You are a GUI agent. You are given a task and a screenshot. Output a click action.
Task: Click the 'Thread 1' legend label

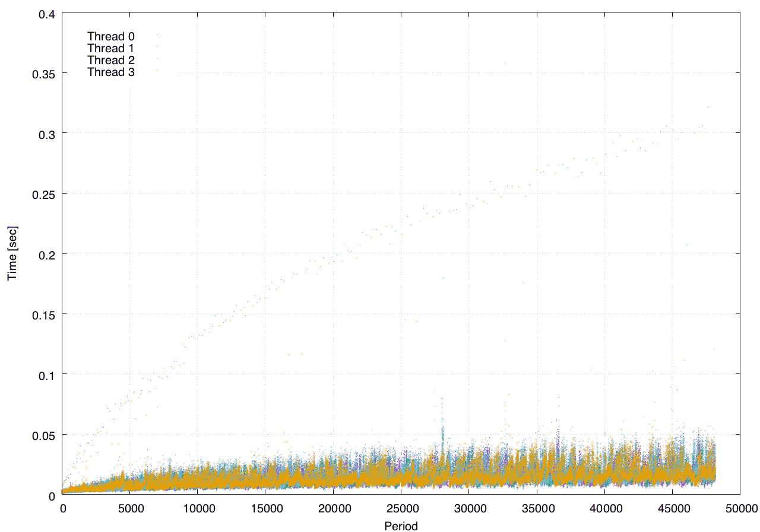(x=111, y=48)
